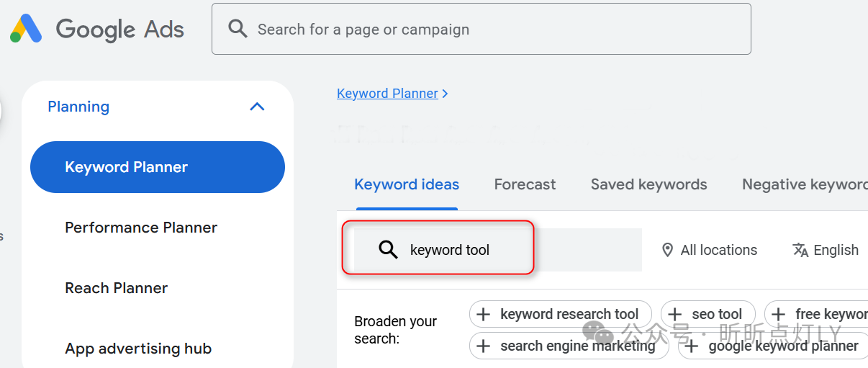
Task: Collapse the Planning section chevron
Action: [257, 107]
